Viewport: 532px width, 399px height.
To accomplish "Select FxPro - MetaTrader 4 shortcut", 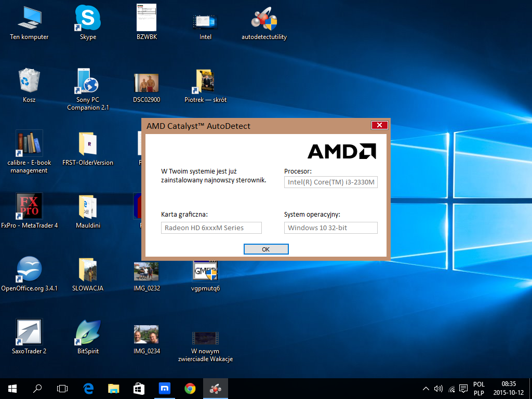I will pos(29,211).
